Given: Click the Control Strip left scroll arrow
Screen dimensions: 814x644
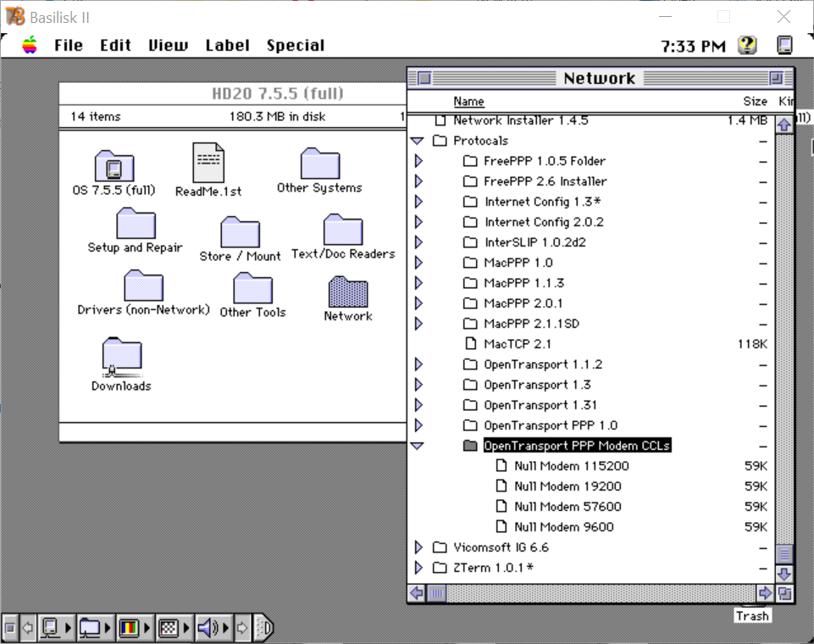Looking at the screenshot, I should [x=28, y=628].
